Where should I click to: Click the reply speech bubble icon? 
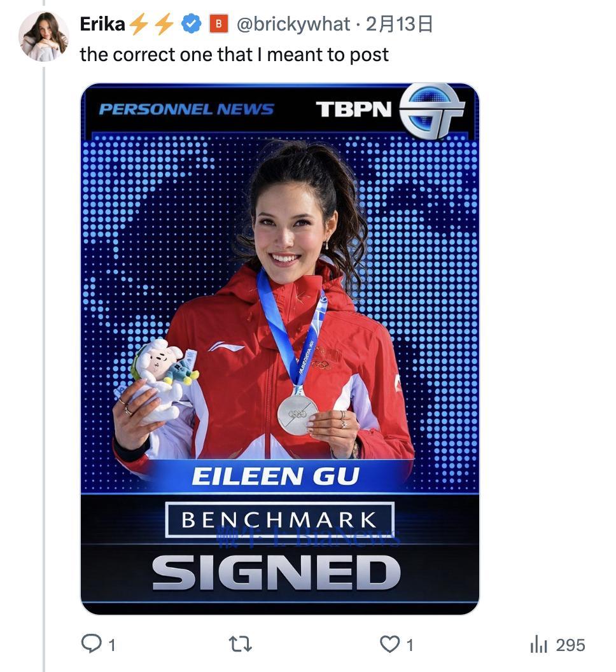(x=92, y=644)
